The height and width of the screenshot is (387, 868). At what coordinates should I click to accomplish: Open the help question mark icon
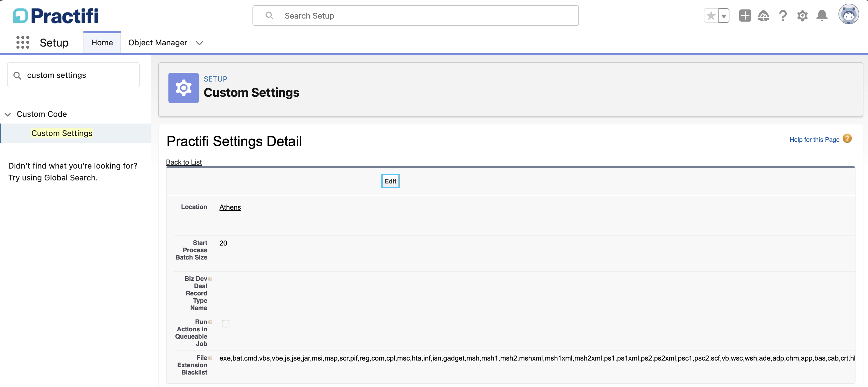783,16
